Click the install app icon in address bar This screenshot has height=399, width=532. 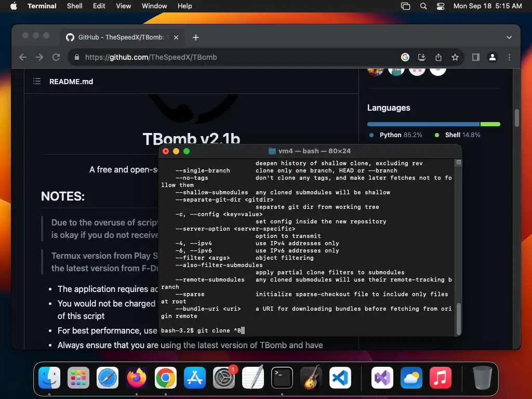click(x=422, y=57)
